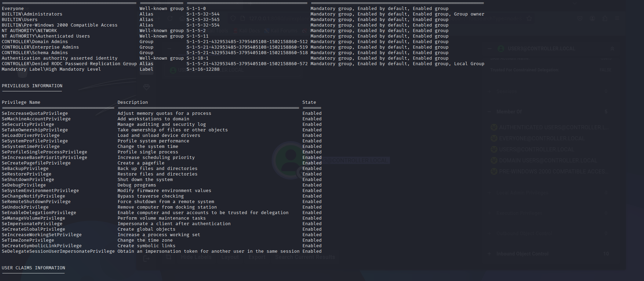Click the gem icon in BloodHound left sidebar
The height and width of the screenshot is (281, 644).
[147, 87]
